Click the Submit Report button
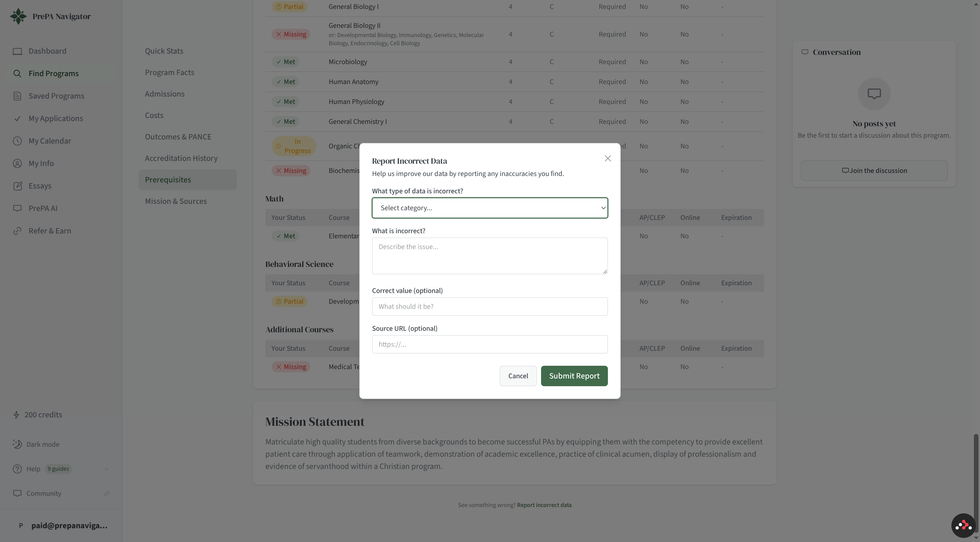This screenshot has height=542, width=980. (574, 376)
